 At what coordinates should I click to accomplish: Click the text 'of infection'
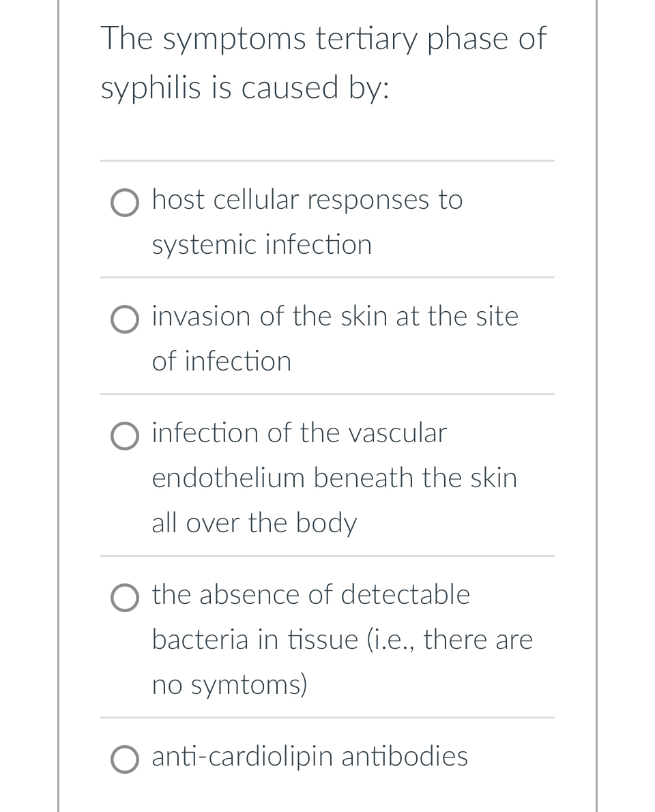tap(221, 361)
